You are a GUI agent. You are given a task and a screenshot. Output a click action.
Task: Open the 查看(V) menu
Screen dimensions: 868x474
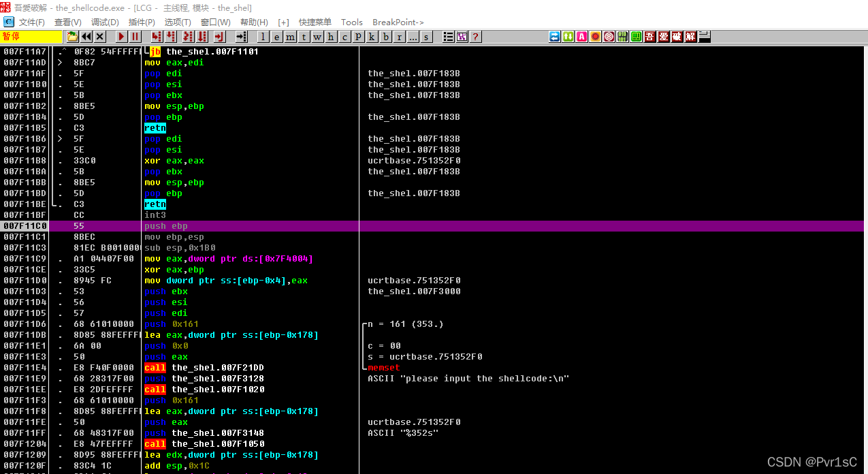pyautogui.click(x=67, y=22)
